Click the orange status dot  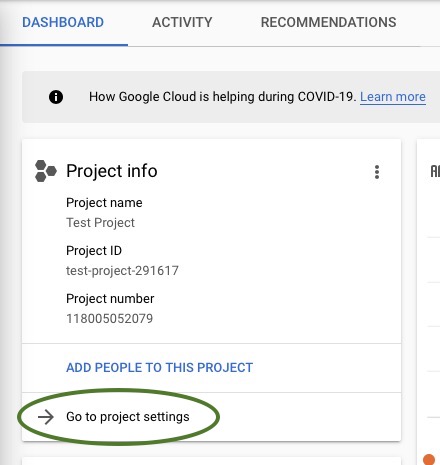[x=429, y=459]
